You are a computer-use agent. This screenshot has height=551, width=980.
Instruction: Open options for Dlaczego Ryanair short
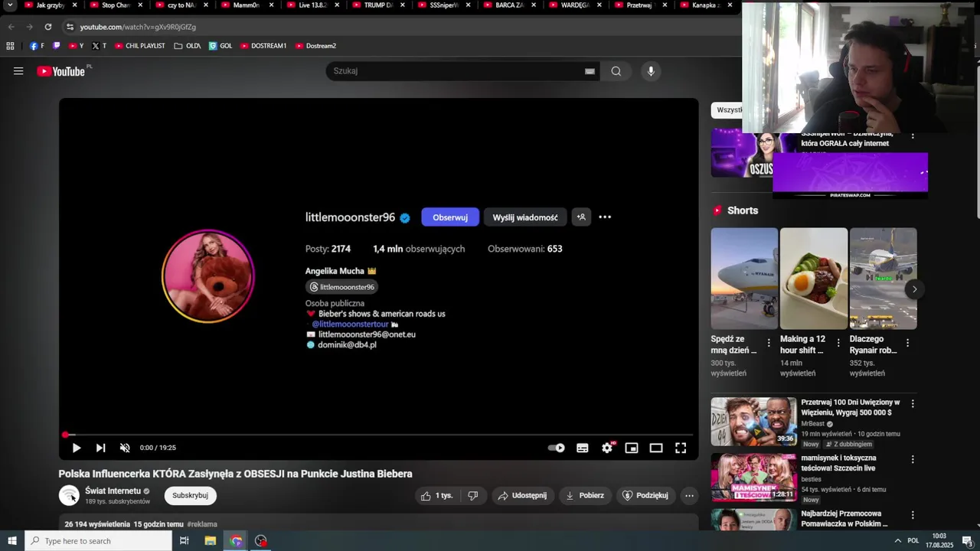coord(907,343)
